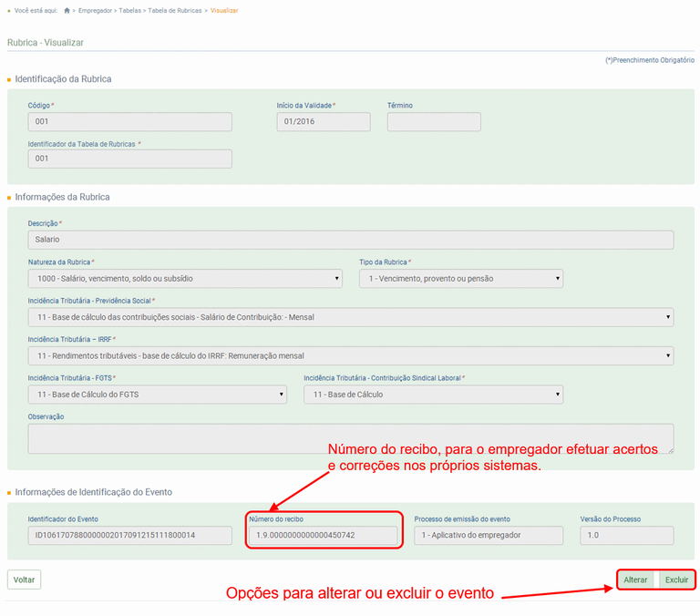
Task: Click the Voltar button
Action: coord(24,580)
